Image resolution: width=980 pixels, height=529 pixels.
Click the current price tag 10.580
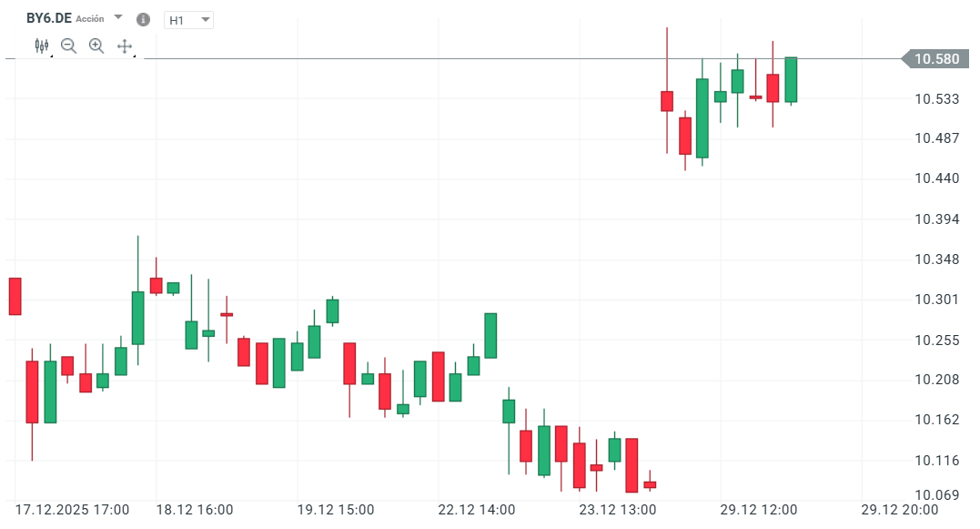937,57
